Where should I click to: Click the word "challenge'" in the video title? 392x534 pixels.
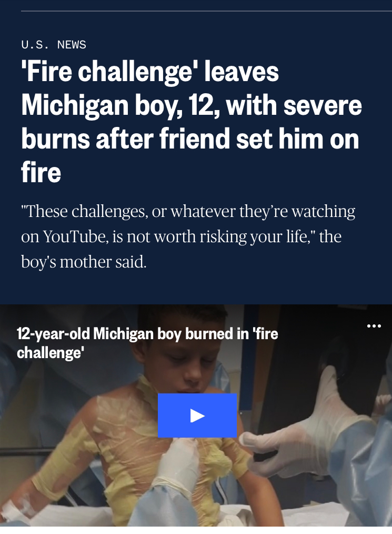[x=50, y=352]
